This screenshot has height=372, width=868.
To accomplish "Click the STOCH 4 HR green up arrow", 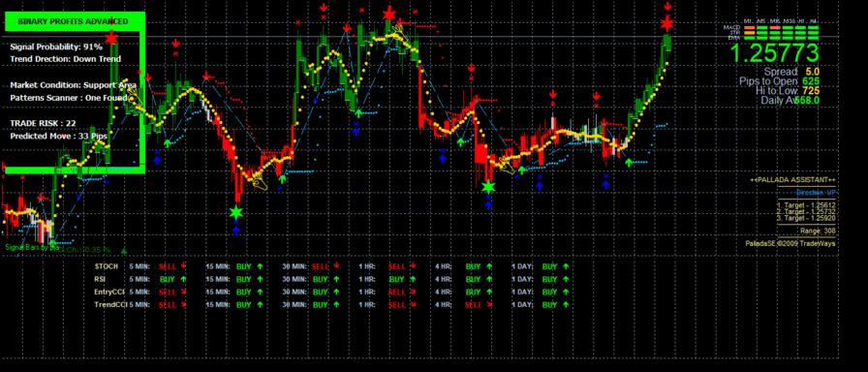I will pos(489,266).
